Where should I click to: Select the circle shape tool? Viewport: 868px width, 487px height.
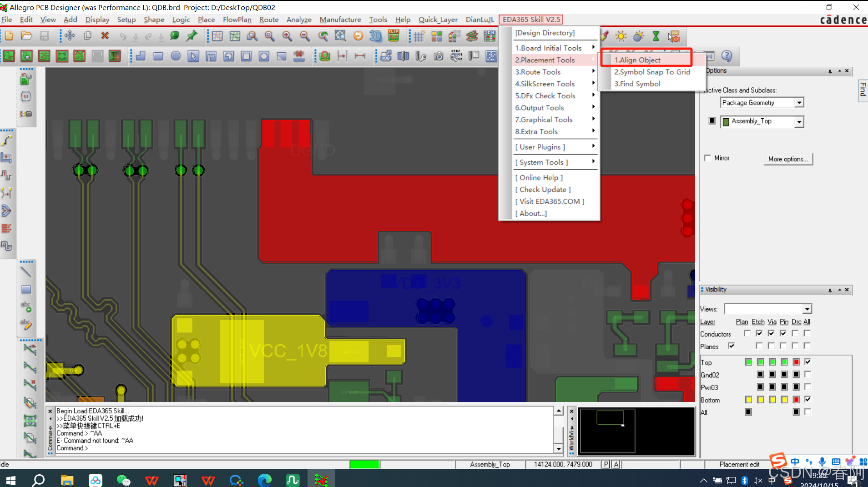click(x=176, y=56)
